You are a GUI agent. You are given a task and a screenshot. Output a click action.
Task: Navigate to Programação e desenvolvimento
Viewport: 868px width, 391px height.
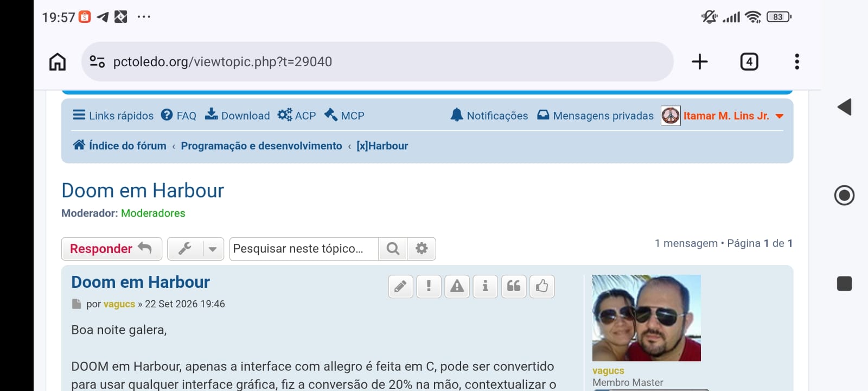point(261,146)
